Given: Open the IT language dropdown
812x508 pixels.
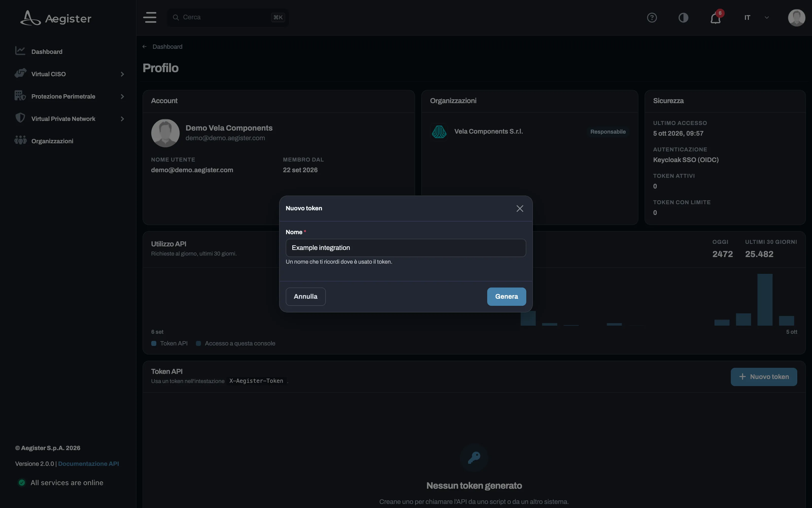Looking at the screenshot, I should (x=756, y=18).
